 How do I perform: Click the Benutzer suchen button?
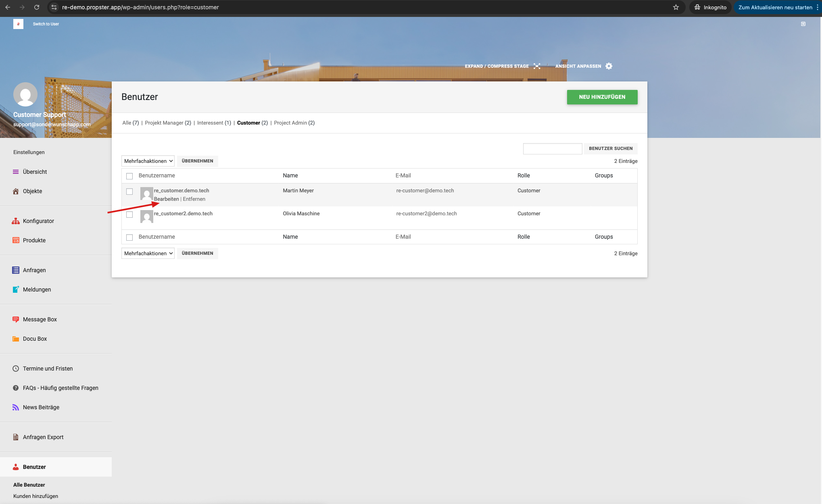coord(611,148)
